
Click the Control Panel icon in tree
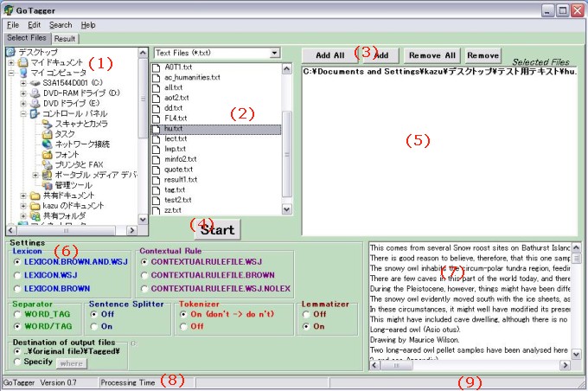pos(35,113)
